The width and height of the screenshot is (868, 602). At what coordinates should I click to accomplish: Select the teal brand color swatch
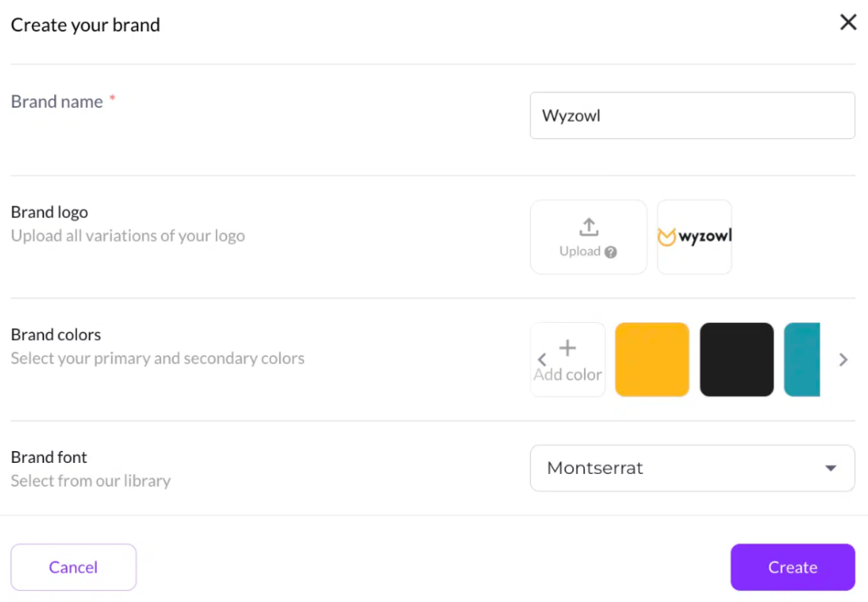coord(802,360)
